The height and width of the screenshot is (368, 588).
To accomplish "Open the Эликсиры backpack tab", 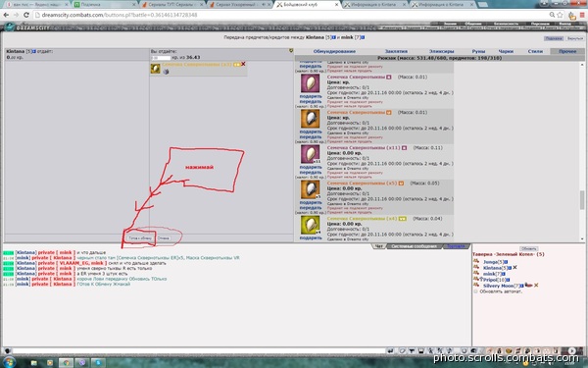I will tap(441, 51).
